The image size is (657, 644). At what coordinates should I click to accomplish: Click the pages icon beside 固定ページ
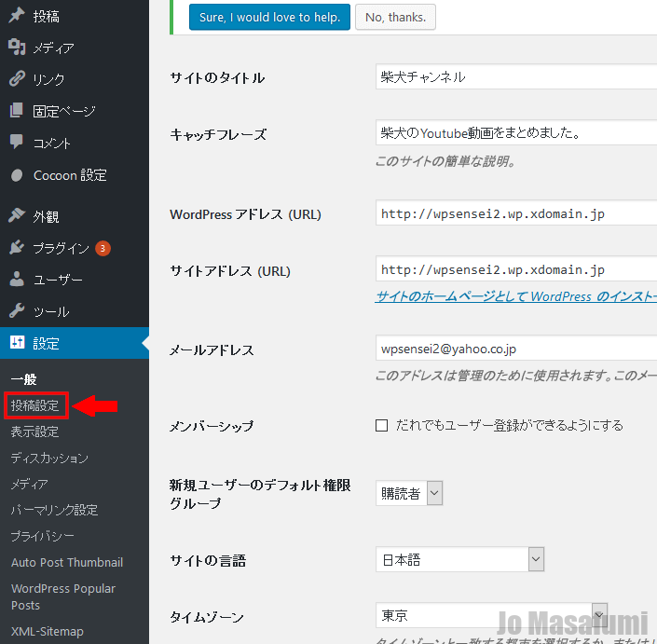pos(17,110)
